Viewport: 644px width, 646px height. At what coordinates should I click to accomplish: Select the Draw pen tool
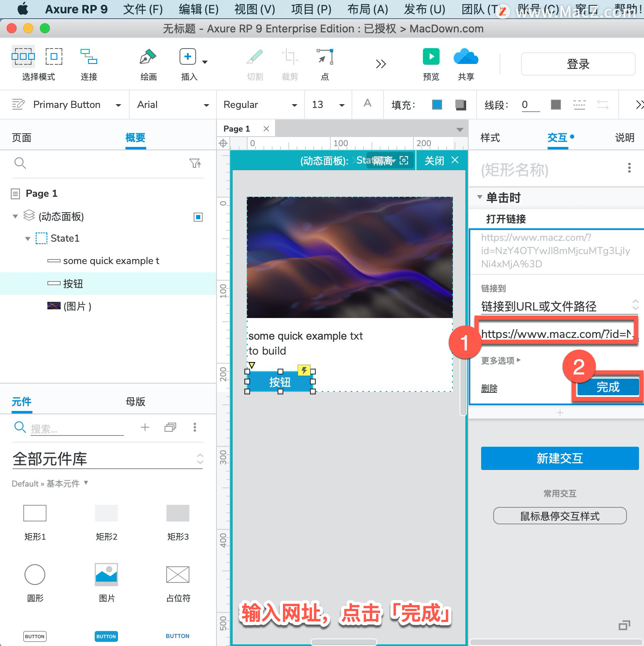[148, 56]
